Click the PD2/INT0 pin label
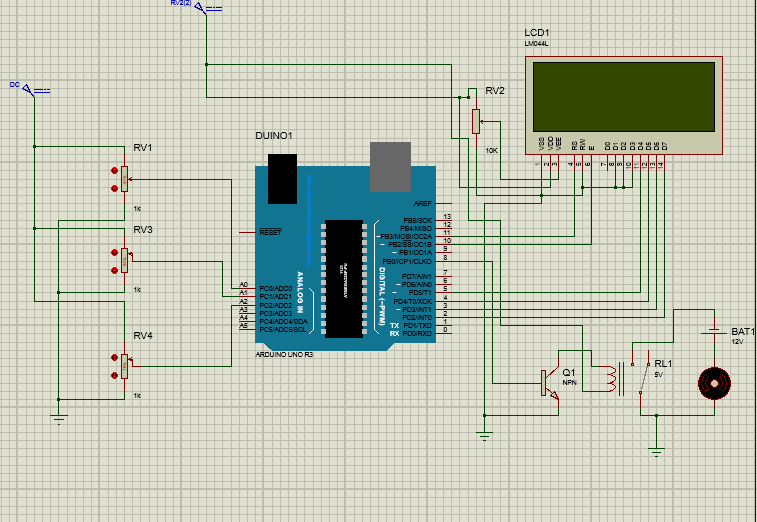 coord(417,318)
